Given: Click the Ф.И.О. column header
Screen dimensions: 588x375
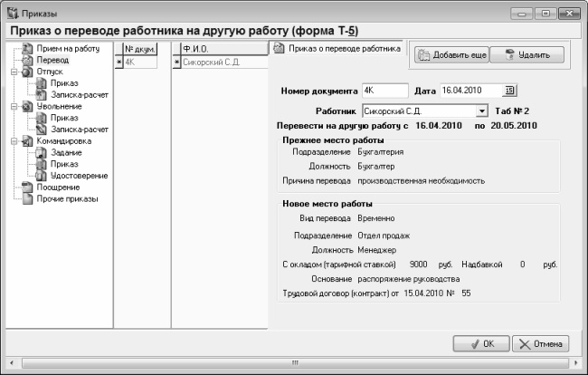Looking at the screenshot, I should coord(224,49).
